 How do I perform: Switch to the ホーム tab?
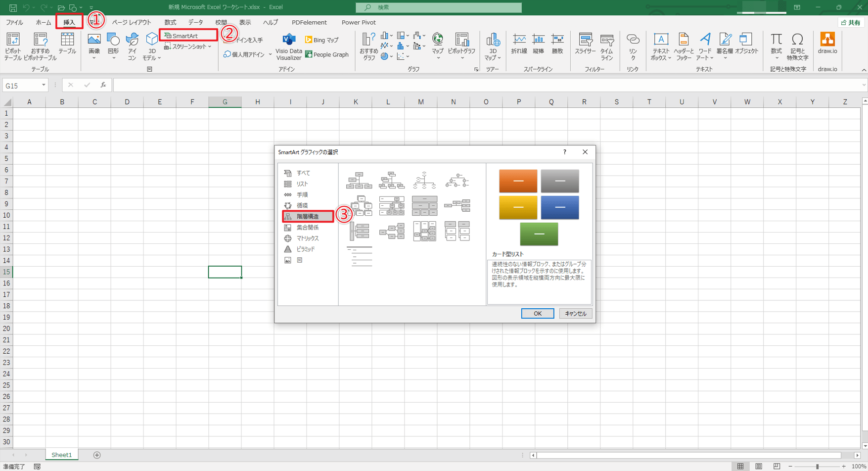tap(44, 22)
